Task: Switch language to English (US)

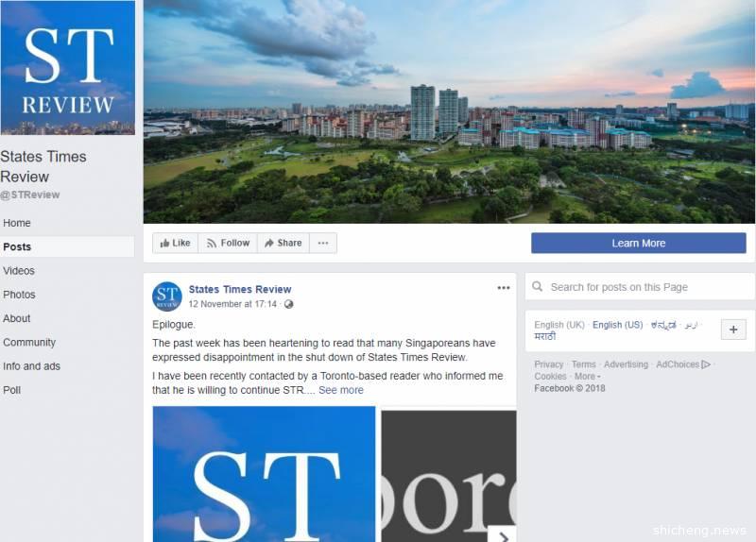Action: click(618, 325)
